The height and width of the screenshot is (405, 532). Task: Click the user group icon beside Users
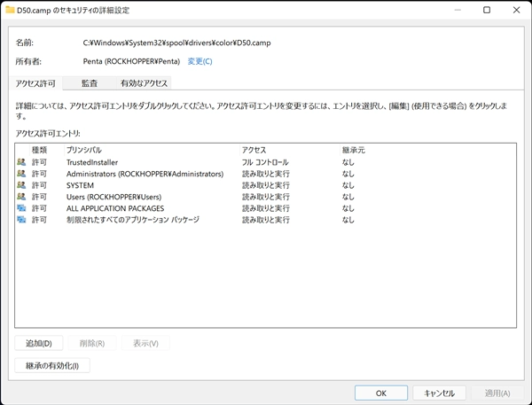click(x=21, y=197)
